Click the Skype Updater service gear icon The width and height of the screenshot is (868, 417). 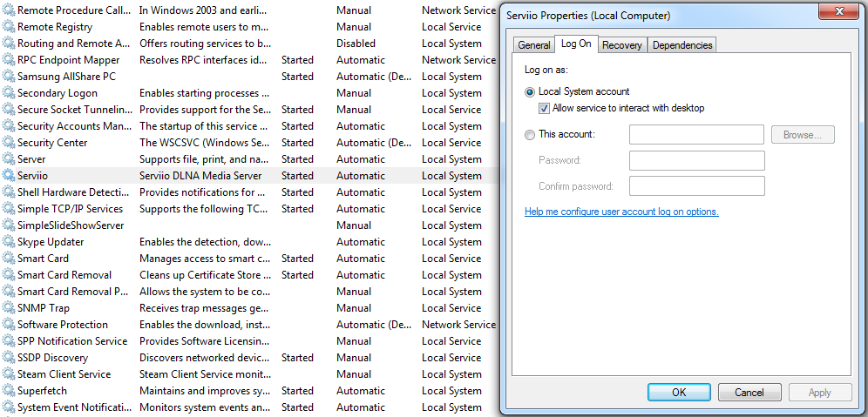coord(9,242)
